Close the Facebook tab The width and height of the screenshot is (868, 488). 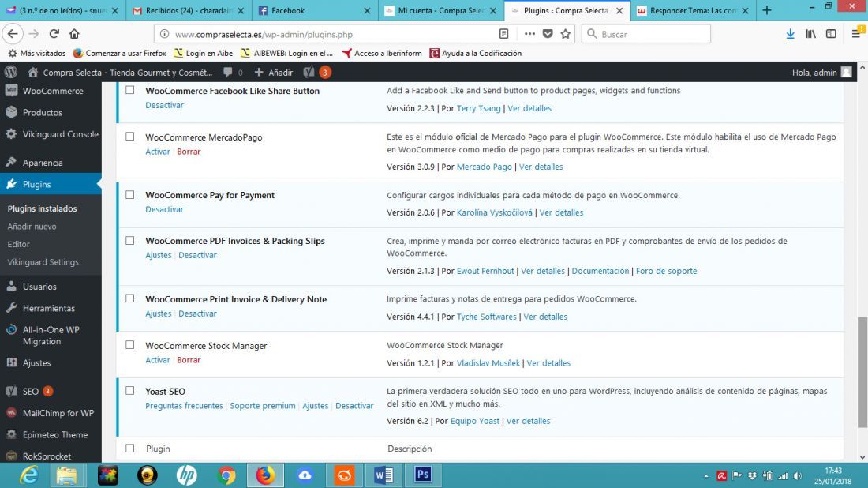click(367, 10)
